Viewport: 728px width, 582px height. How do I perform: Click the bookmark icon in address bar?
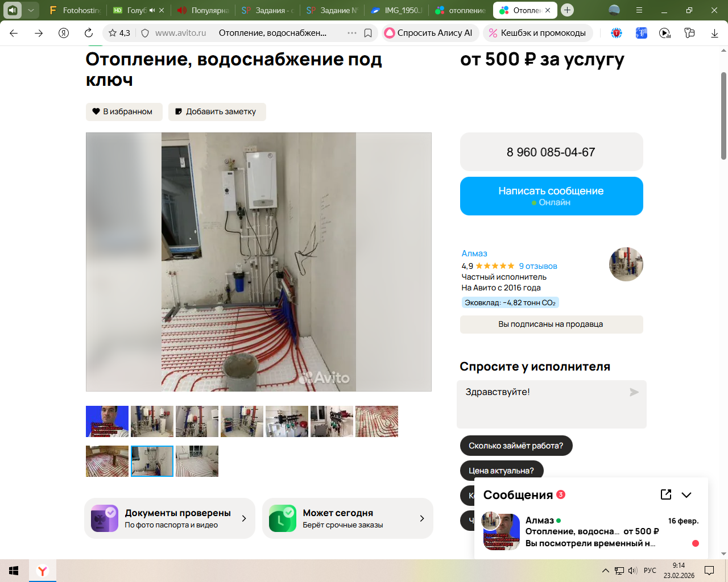click(368, 33)
